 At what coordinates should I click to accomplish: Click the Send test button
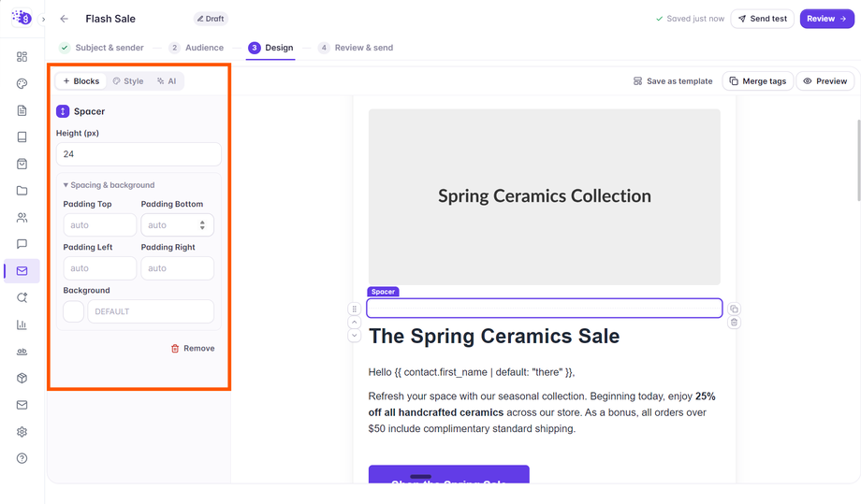pyautogui.click(x=762, y=19)
